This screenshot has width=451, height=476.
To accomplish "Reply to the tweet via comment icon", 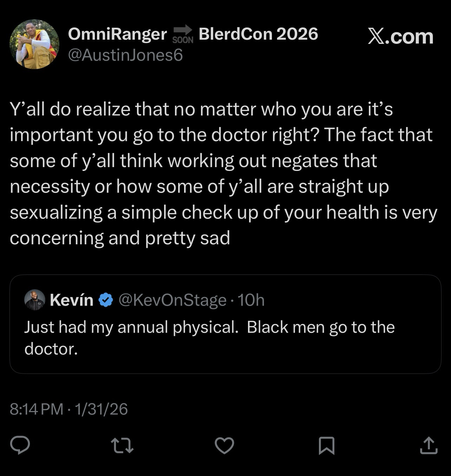I will 20,445.
